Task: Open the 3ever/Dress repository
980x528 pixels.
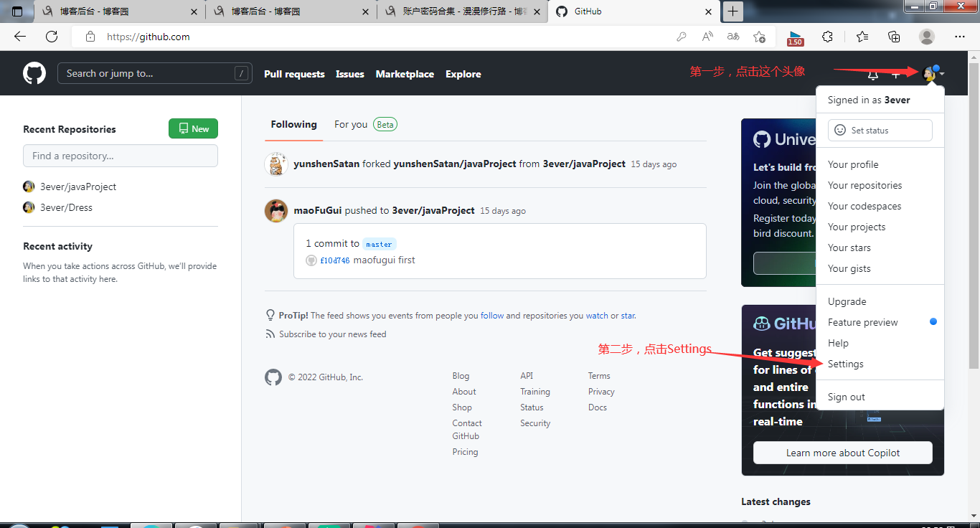Action: pos(66,207)
